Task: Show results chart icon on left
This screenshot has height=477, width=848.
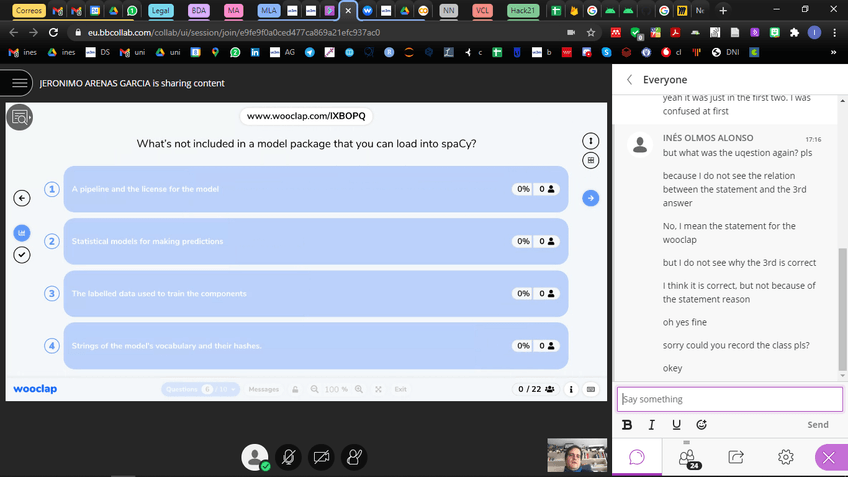Action: point(22,233)
